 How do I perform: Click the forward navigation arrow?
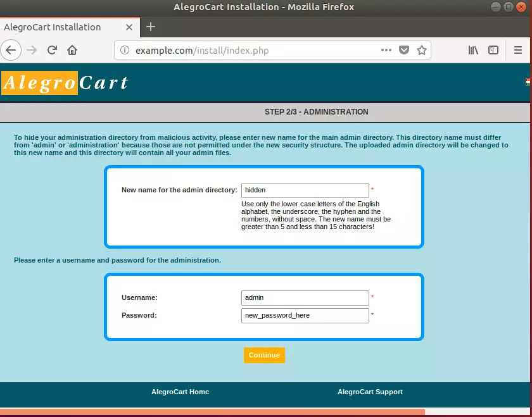(x=32, y=50)
